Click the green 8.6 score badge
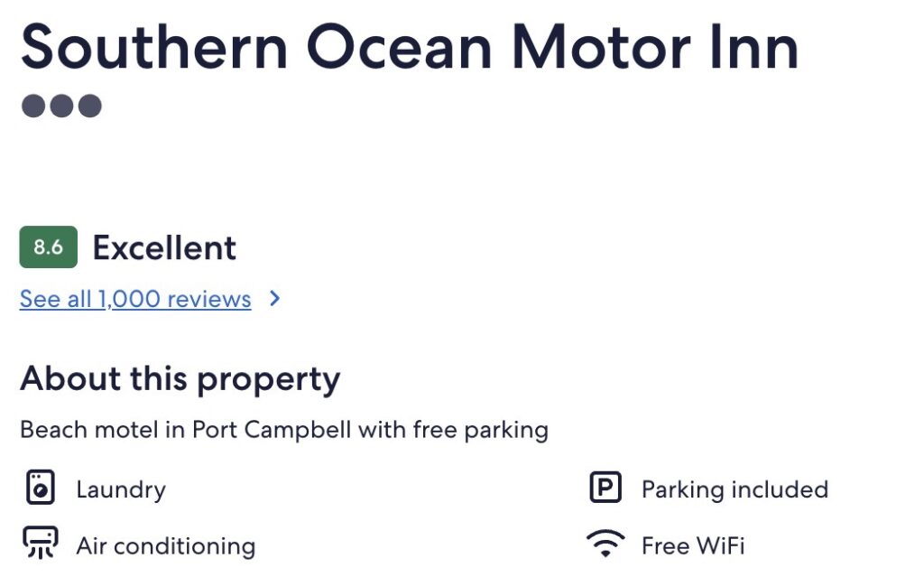Screen dimensions: 924x577 coord(48,247)
